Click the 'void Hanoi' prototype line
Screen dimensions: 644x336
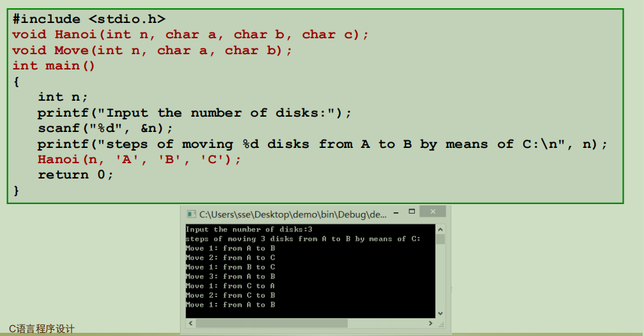click(x=191, y=35)
